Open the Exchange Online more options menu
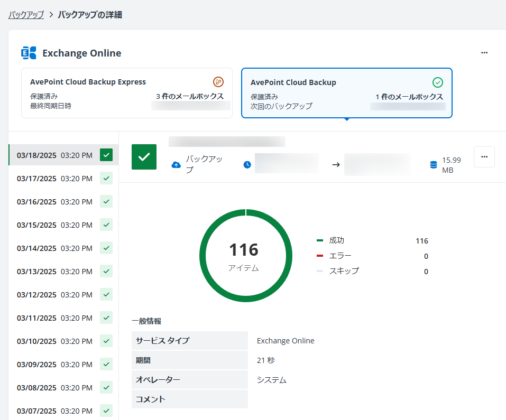Viewport: 506px width, 420px height. point(484,52)
